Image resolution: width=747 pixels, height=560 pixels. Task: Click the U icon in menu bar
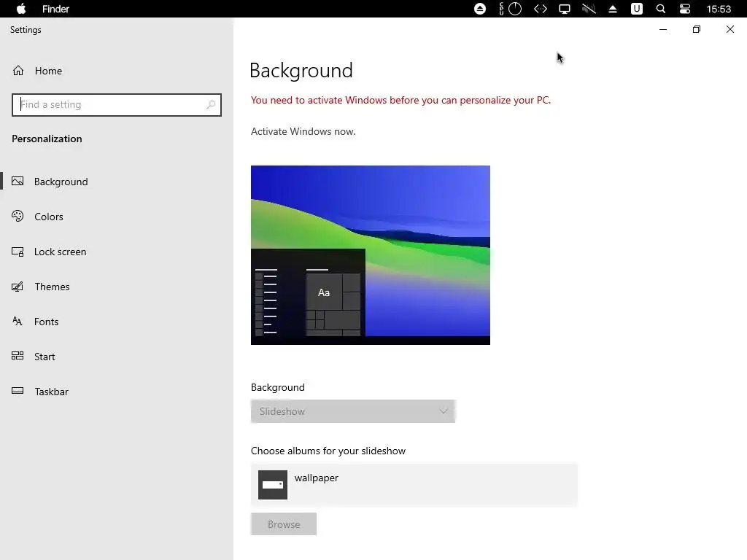click(636, 9)
